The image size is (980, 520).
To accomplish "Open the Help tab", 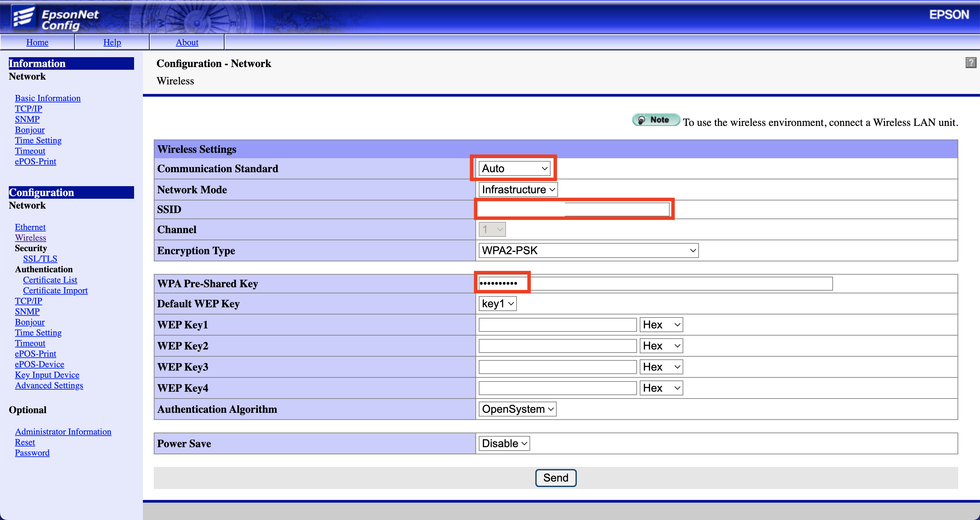I will click(x=112, y=42).
